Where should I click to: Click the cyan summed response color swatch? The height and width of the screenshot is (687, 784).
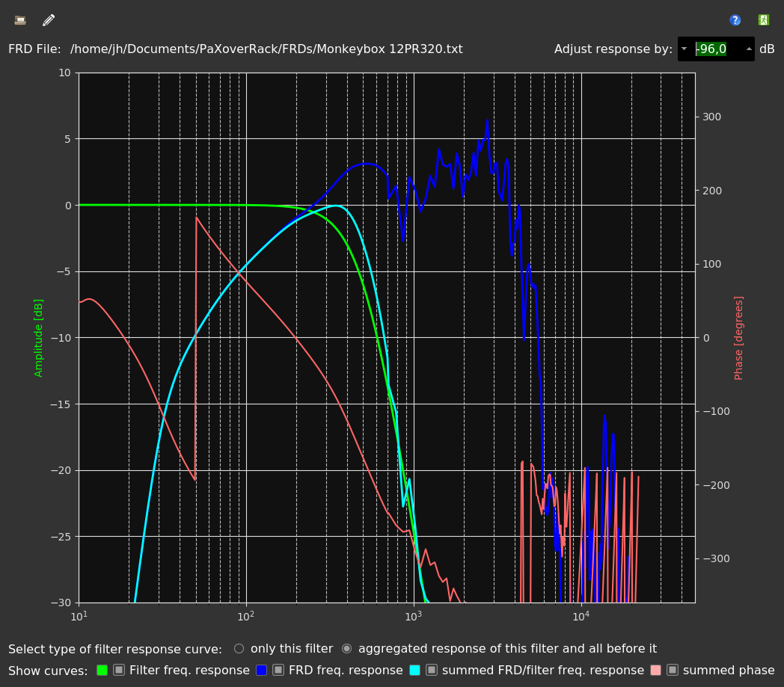[414, 671]
